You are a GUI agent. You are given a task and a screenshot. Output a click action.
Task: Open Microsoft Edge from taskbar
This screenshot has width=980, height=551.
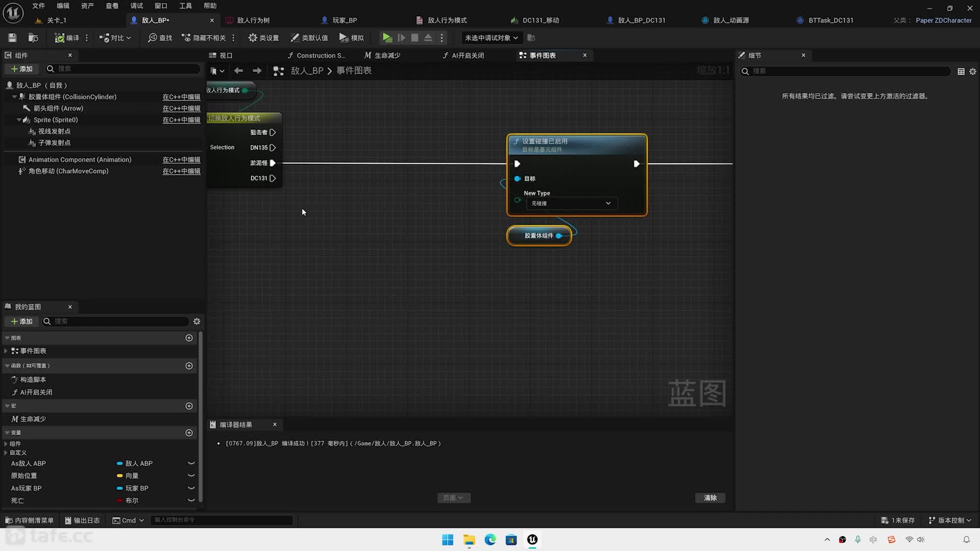point(490,540)
